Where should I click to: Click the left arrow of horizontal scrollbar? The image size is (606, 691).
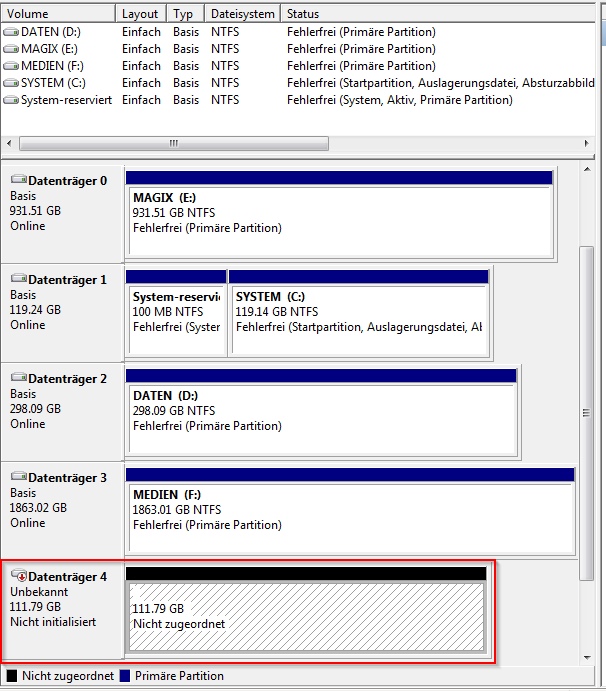(10, 143)
